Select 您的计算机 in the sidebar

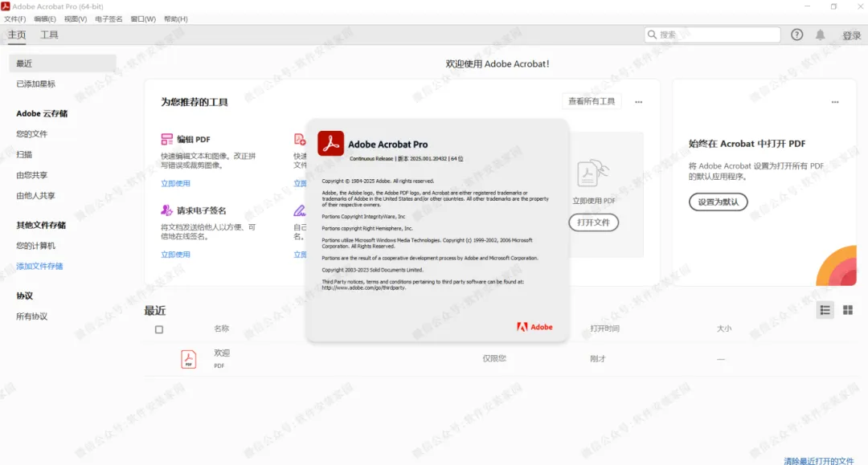(35, 246)
